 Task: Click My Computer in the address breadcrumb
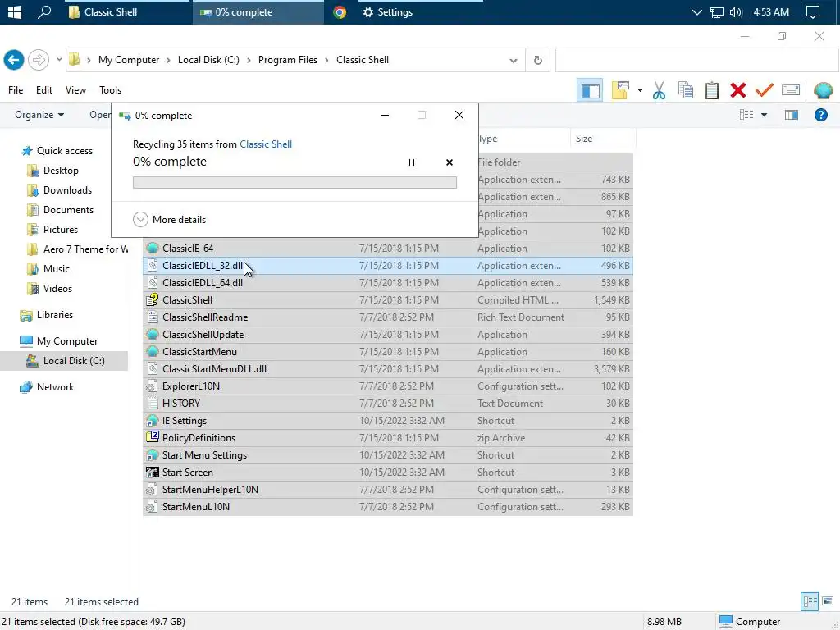click(129, 60)
